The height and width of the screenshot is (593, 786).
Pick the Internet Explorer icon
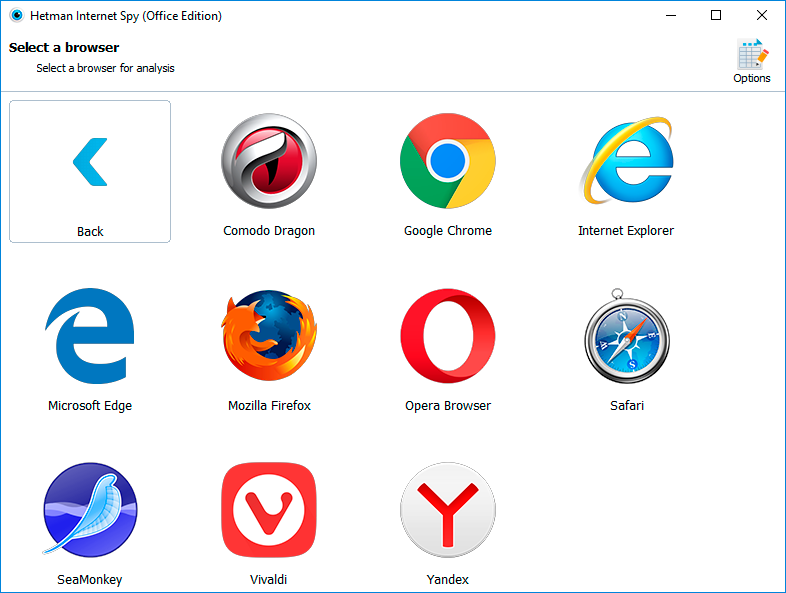(x=626, y=160)
